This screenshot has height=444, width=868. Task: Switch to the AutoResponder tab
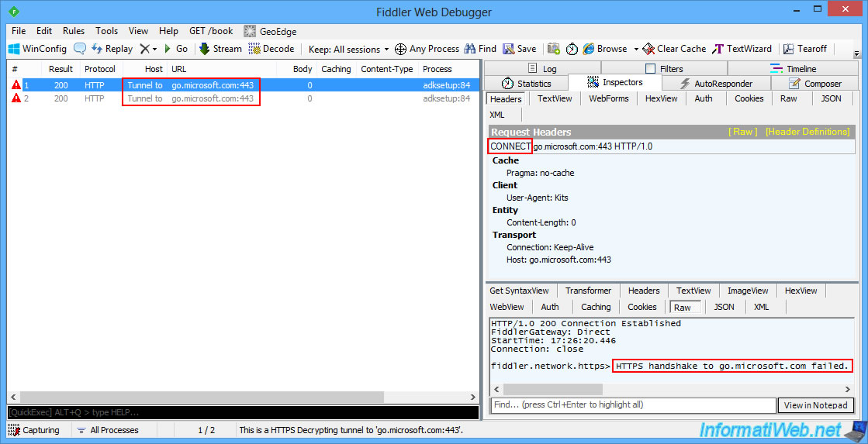point(716,84)
